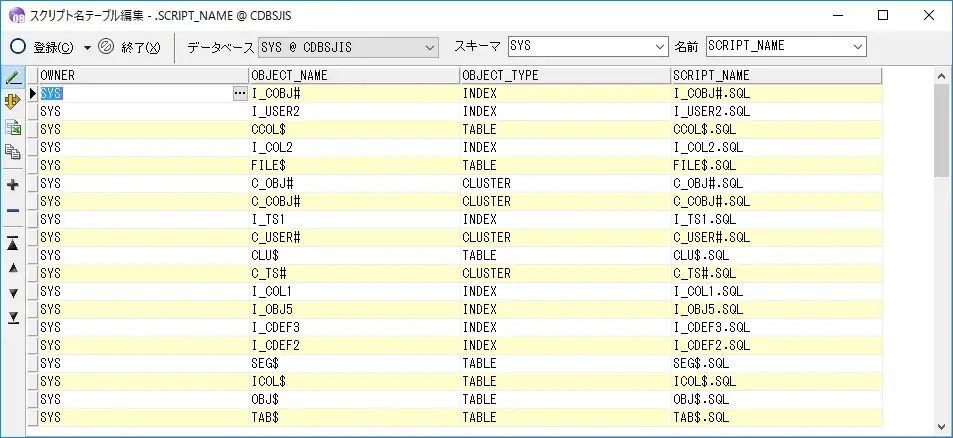Jump to last record arrow icon
The width and height of the screenshot is (953, 438).
13,317
